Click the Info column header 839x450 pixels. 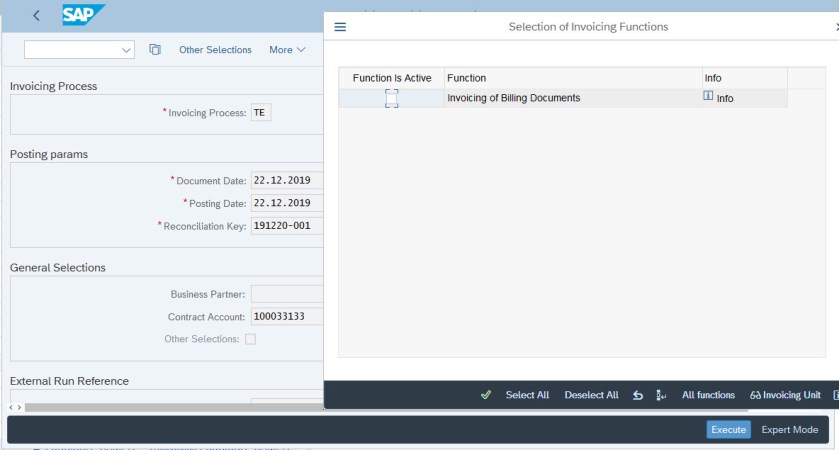pos(745,78)
